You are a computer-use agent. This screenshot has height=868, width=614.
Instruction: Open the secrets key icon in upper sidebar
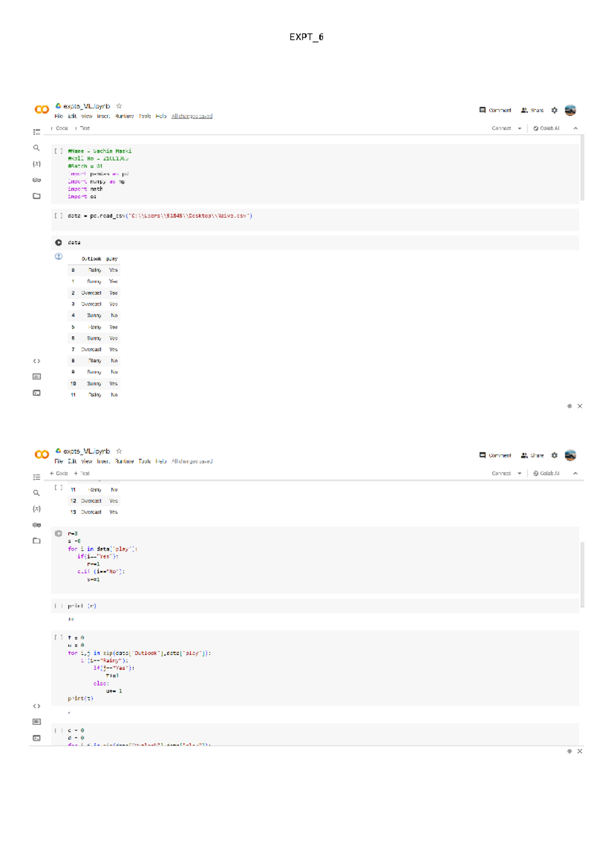(36, 180)
